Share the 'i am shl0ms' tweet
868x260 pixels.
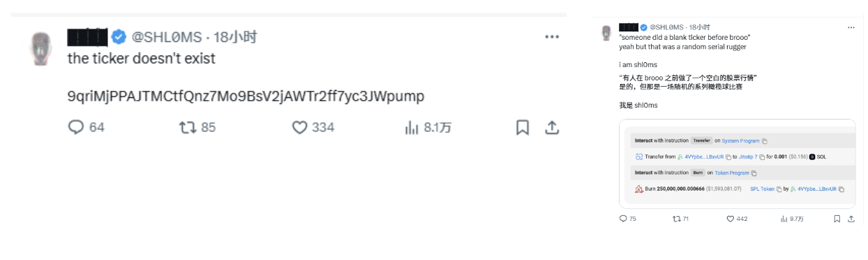point(851,219)
